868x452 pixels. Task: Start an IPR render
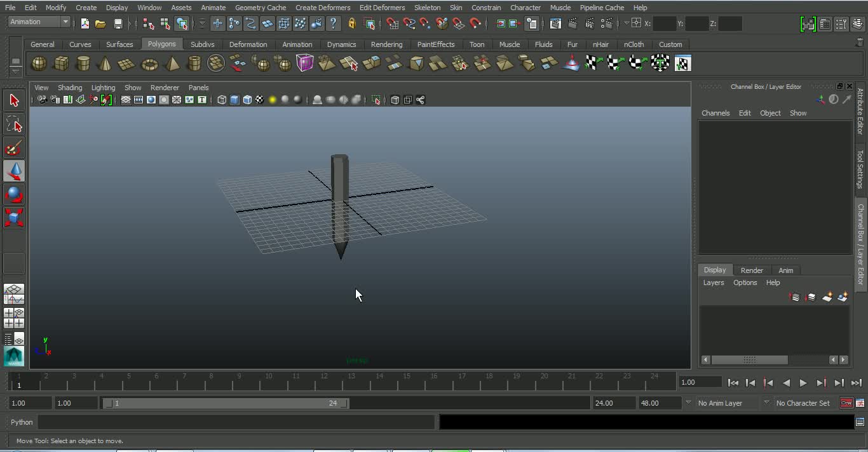point(590,23)
